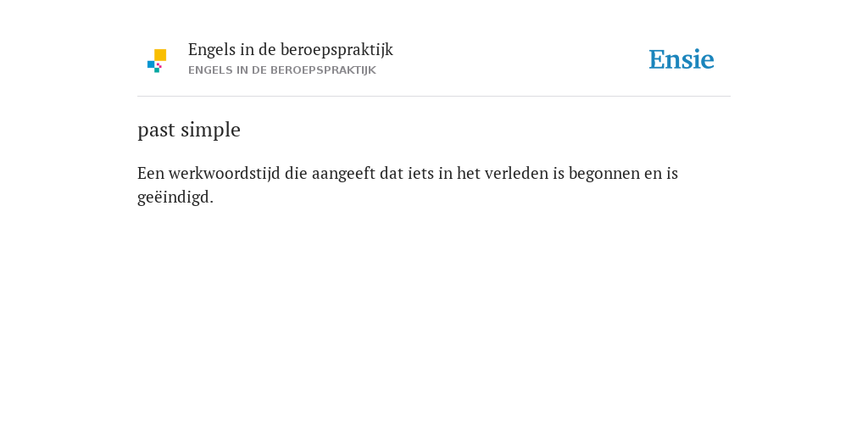Open the Ensie brand logo
Screen dimensions: 868x434
[x=682, y=59]
